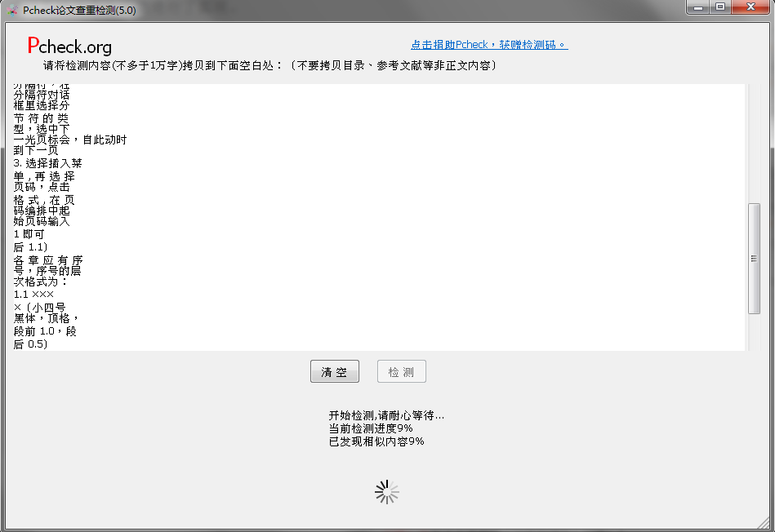
Task: Maximize the Pcheck window
Action: pos(720,7)
